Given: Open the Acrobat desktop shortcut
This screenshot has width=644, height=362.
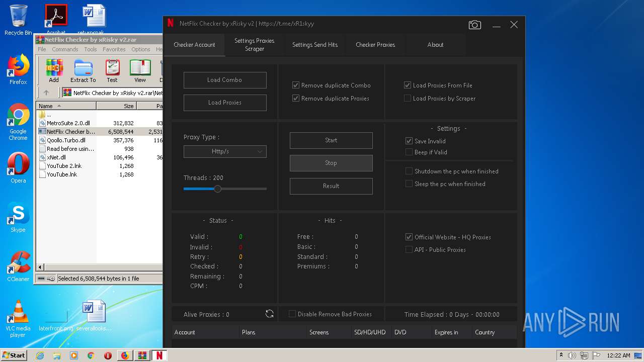Looking at the screenshot, I should point(56,19).
